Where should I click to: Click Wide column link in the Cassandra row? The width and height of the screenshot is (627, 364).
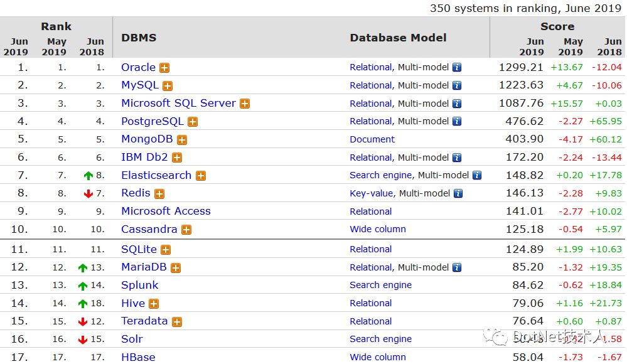378,229
